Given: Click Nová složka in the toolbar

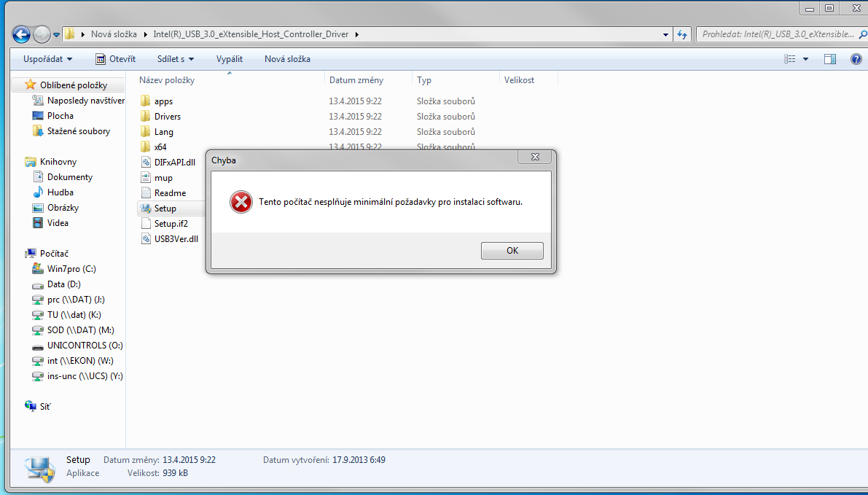Looking at the screenshot, I should 287,59.
